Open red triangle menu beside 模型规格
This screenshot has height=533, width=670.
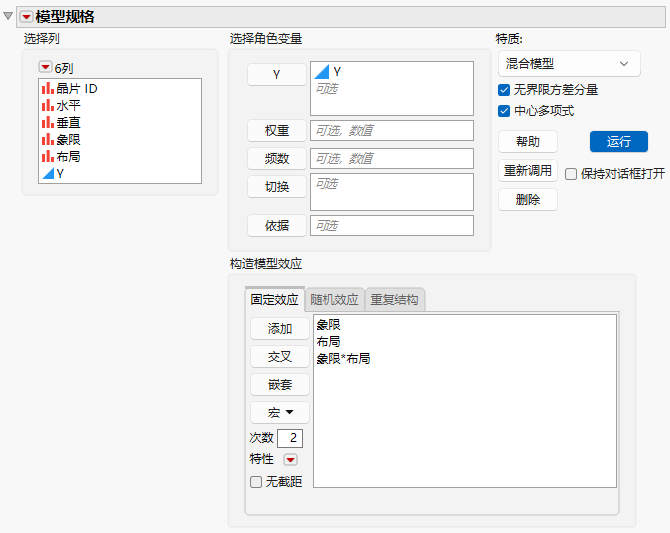click(26, 17)
